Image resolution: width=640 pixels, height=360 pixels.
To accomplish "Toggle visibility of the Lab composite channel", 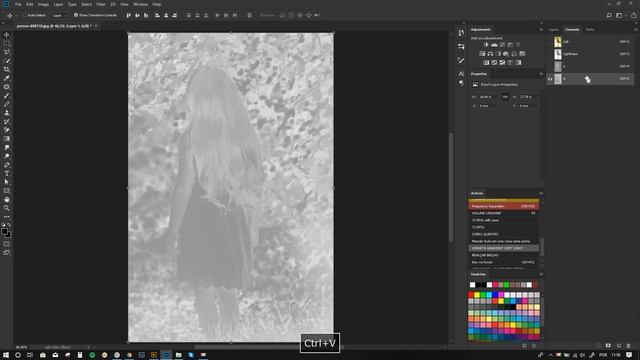I will (550, 42).
